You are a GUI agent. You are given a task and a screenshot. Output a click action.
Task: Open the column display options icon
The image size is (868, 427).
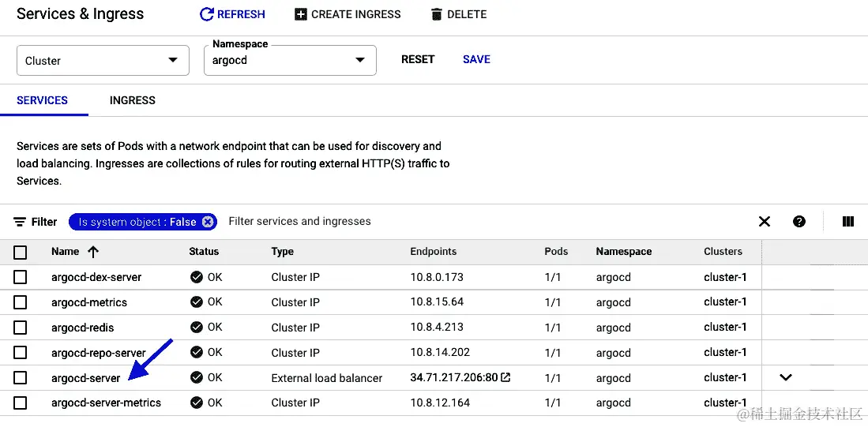pyautogui.click(x=847, y=222)
